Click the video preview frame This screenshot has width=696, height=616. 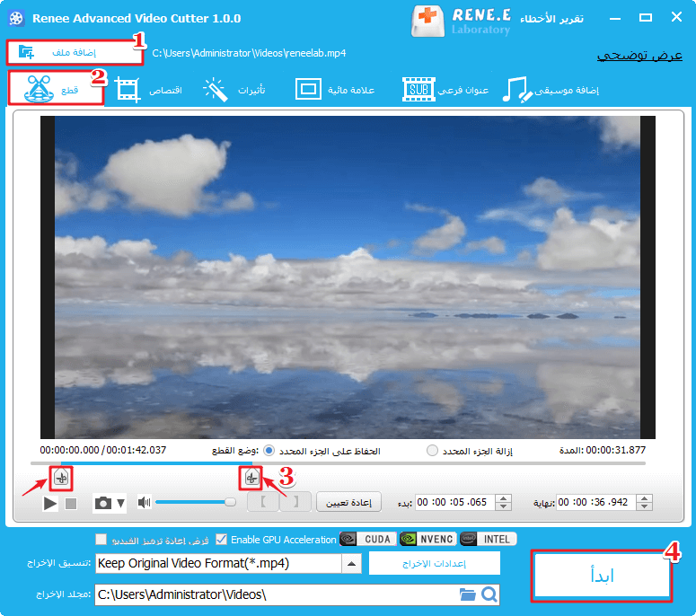click(348, 277)
